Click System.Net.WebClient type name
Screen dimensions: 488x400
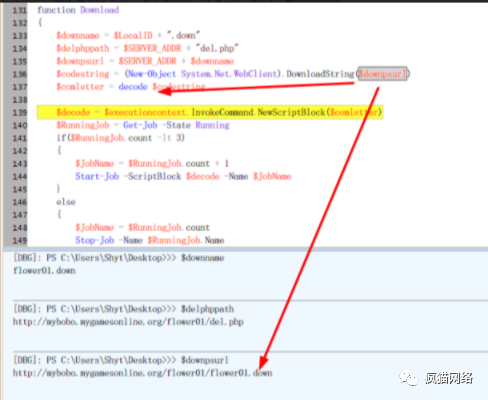click(229, 74)
